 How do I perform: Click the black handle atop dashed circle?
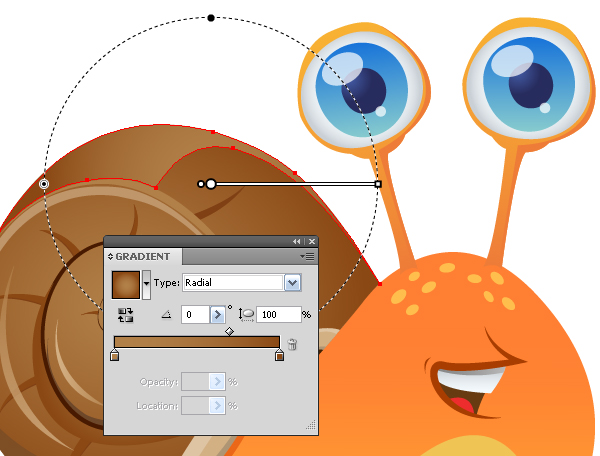pyautogui.click(x=211, y=18)
